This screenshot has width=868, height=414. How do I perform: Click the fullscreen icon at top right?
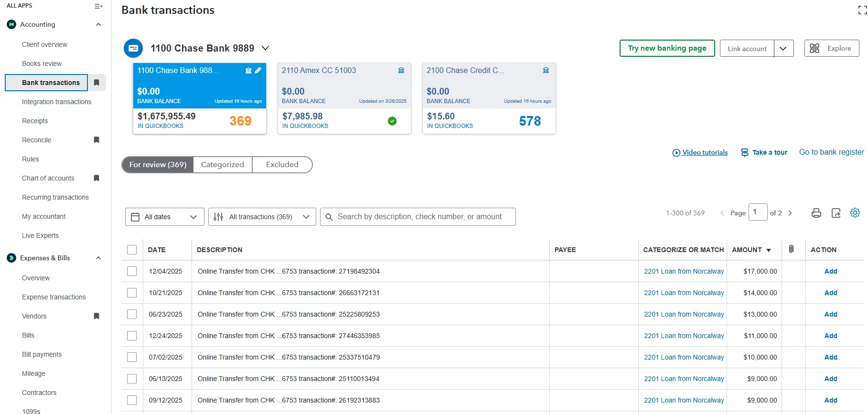point(862,10)
